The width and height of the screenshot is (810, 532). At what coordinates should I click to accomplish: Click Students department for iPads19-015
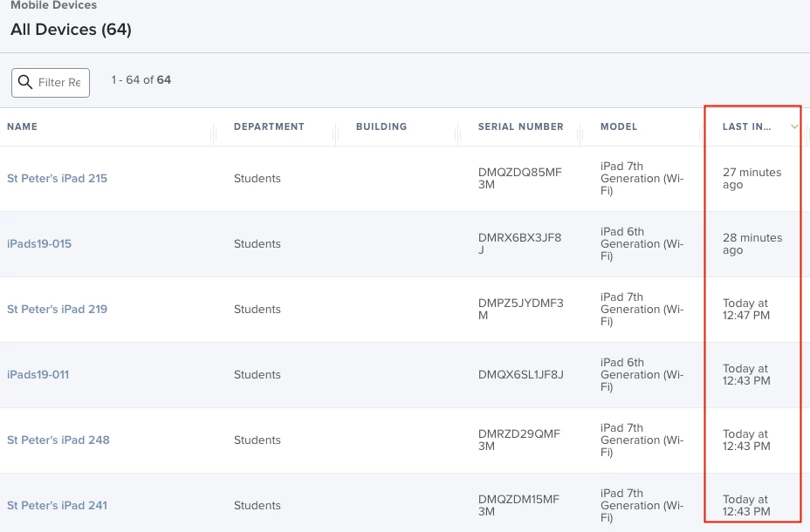pyautogui.click(x=257, y=244)
